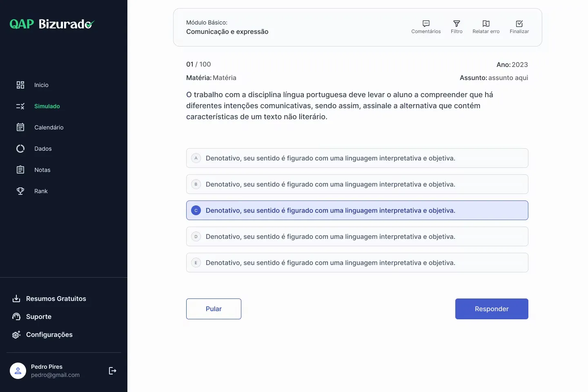Open Configurações link
The height and width of the screenshot is (392, 588).
tap(49, 334)
